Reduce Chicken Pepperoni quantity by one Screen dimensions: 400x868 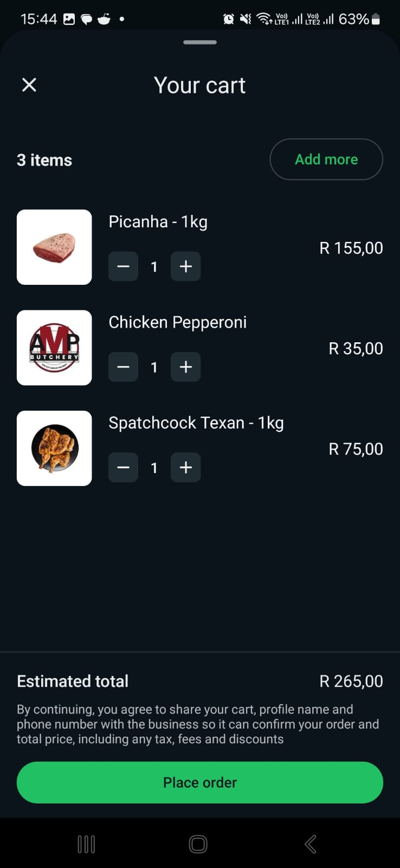click(x=123, y=367)
